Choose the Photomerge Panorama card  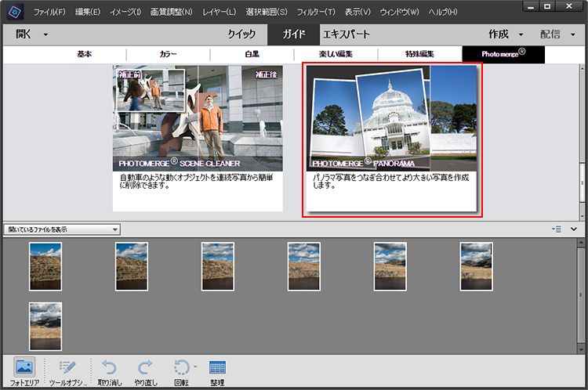coord(391,139)
